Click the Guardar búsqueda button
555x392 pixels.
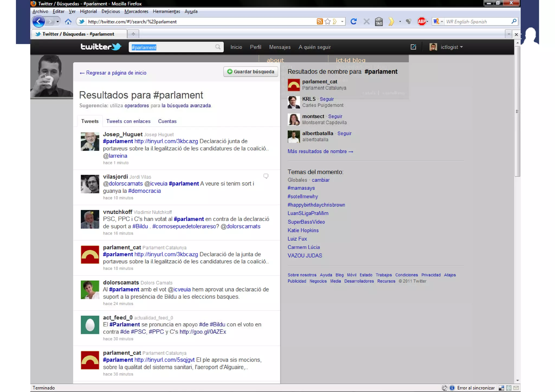click(251, 72)
